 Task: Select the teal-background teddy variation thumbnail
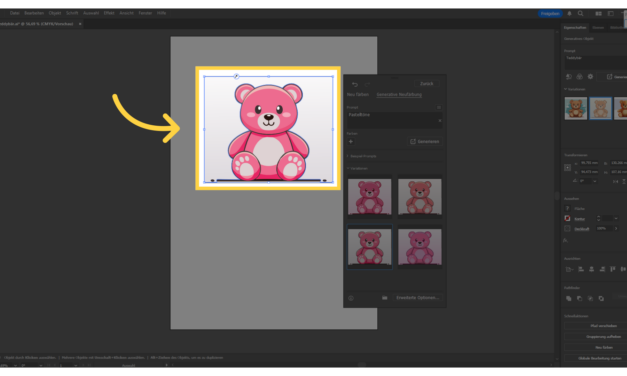576,108
